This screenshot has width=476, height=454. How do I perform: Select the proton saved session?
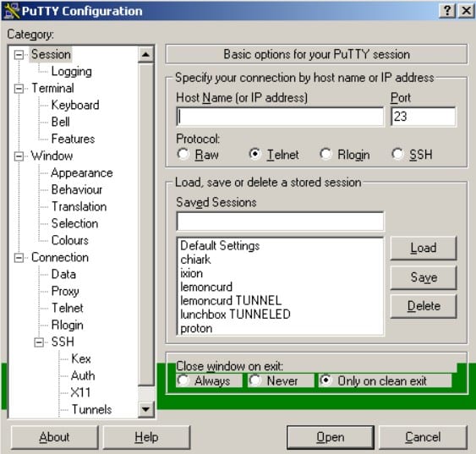tap(196, 328)
